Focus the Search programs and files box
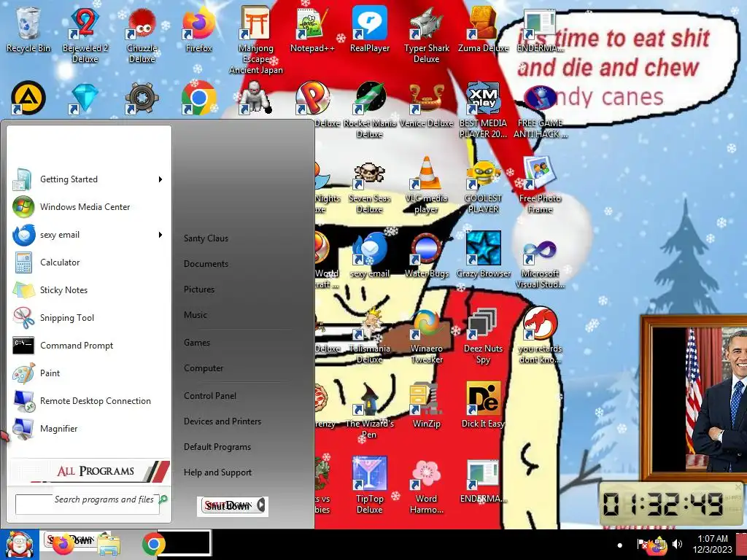Image resolution: width=747 pixels, height=560 pixels. click(x=88, y=505)
